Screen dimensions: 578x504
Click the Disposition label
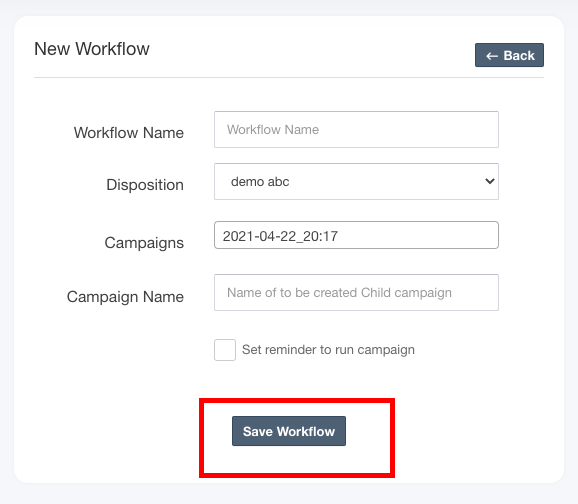pyautogui.click(x=145, y=185)
